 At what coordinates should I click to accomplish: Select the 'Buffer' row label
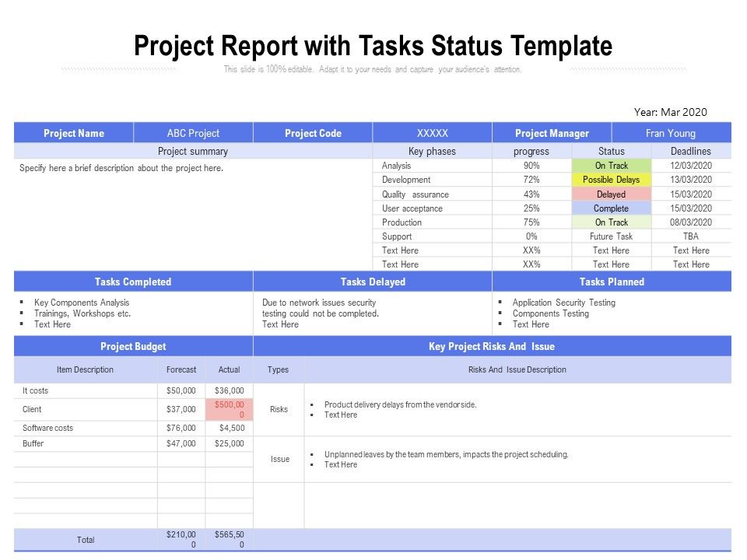(x=33, y=443)
